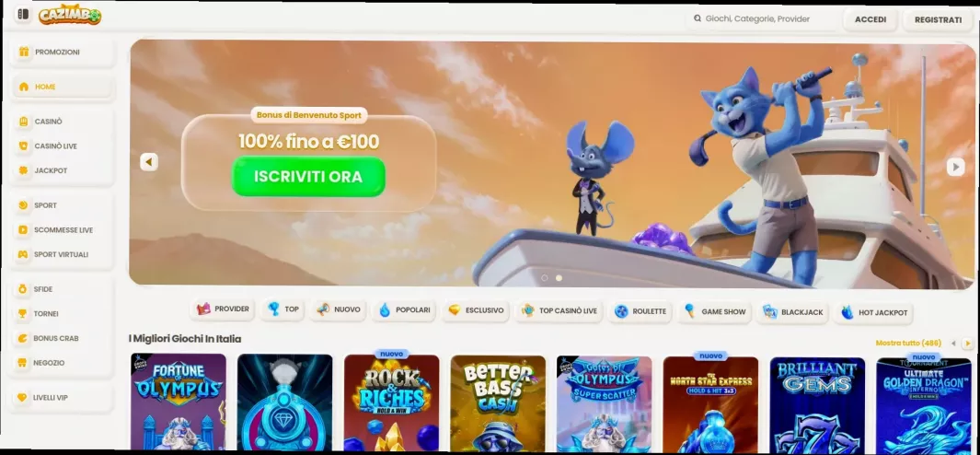Select the Blackjack category tab
The width and height of the screenshot is (980, 455).
[793, 311]
